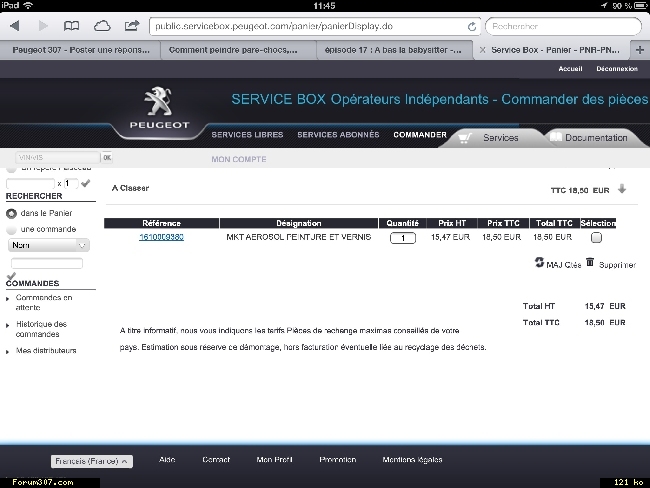Click Mon Profil in the footer
650x488 pixels.
point(274,460)
